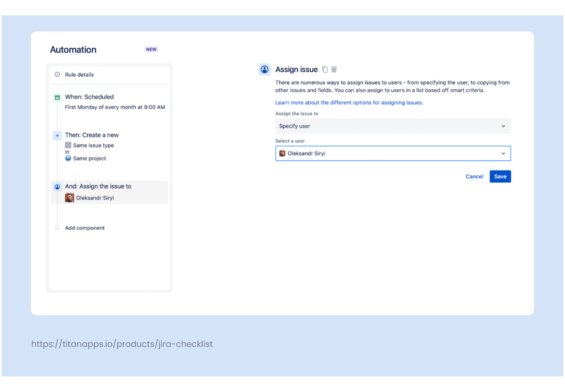Click the Assign issue user icon in the header

tap(264, 69)
